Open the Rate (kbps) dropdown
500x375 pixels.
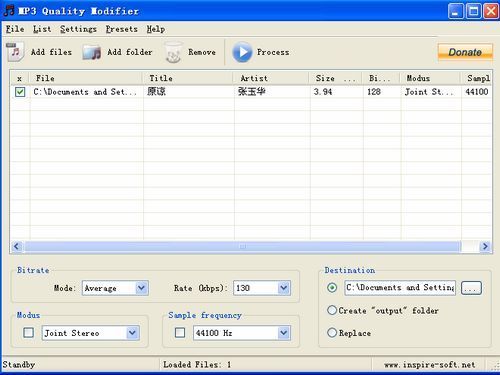(284, 288)
